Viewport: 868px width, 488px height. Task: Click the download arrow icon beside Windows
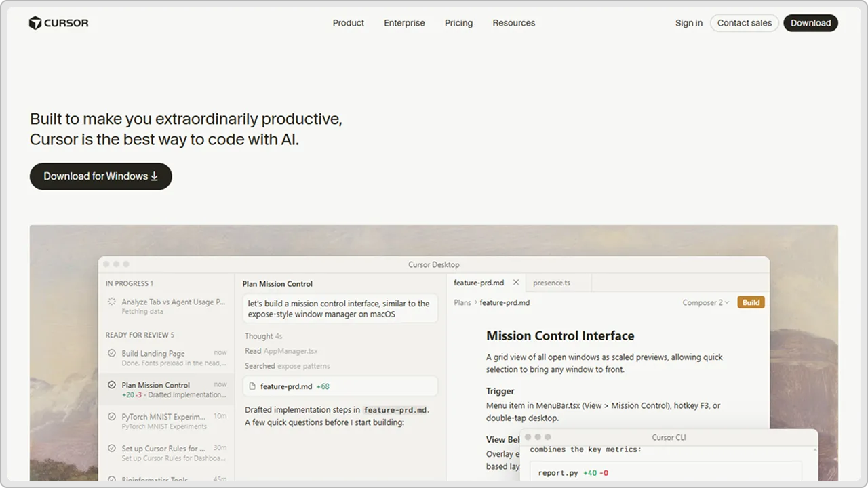pyautogui.click(x=155, y=176)
